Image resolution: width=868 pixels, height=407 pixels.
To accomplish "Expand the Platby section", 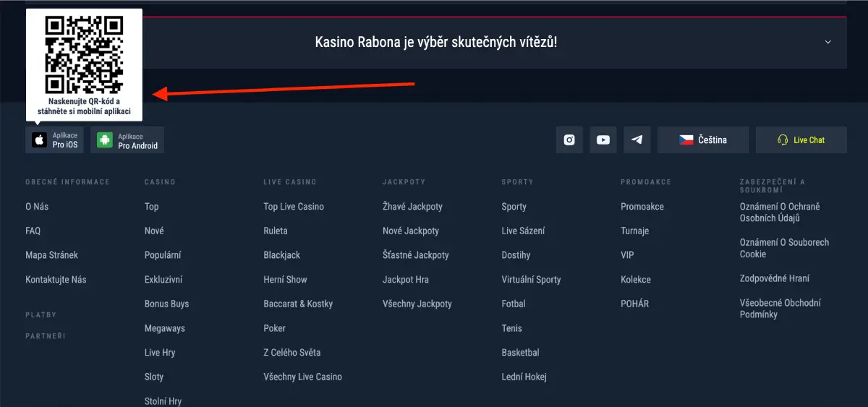I will (x=41, y=315).
